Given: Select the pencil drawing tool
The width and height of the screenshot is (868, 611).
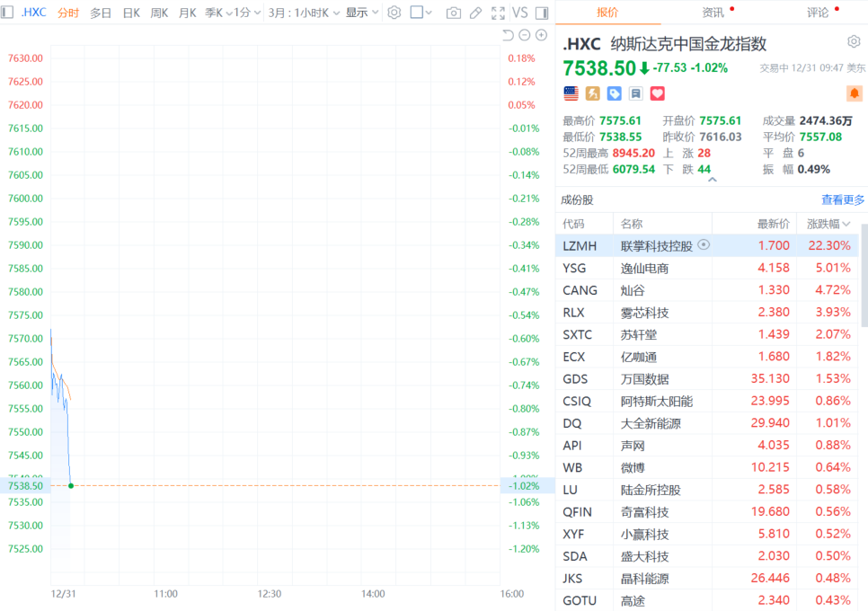Looking at the screenshot, I should click(476, 13).
